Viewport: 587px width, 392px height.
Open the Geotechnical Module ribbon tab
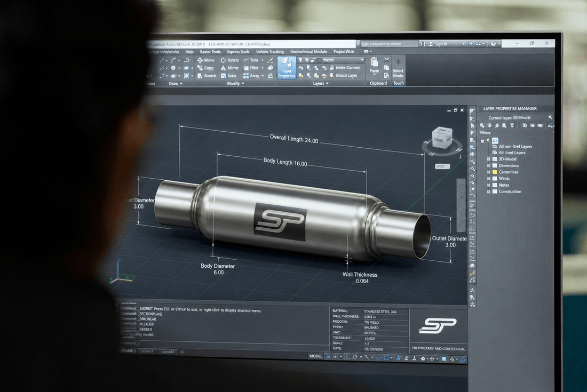tap(308, 52)
